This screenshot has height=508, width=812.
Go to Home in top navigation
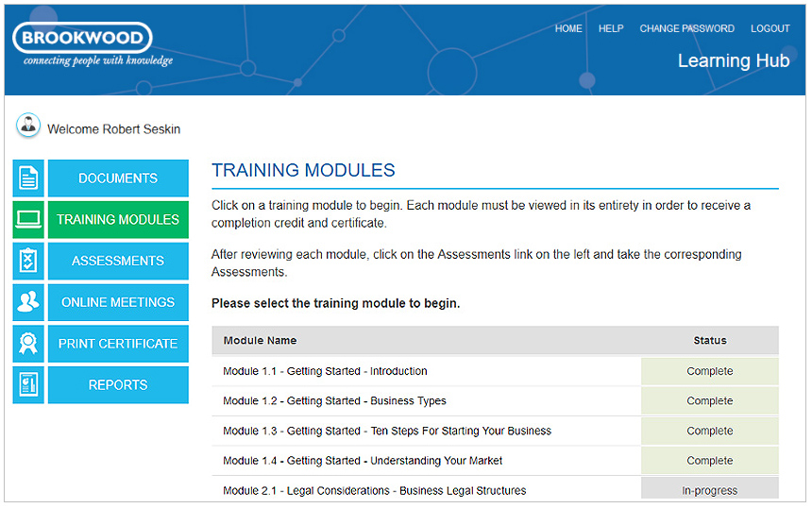568,28
